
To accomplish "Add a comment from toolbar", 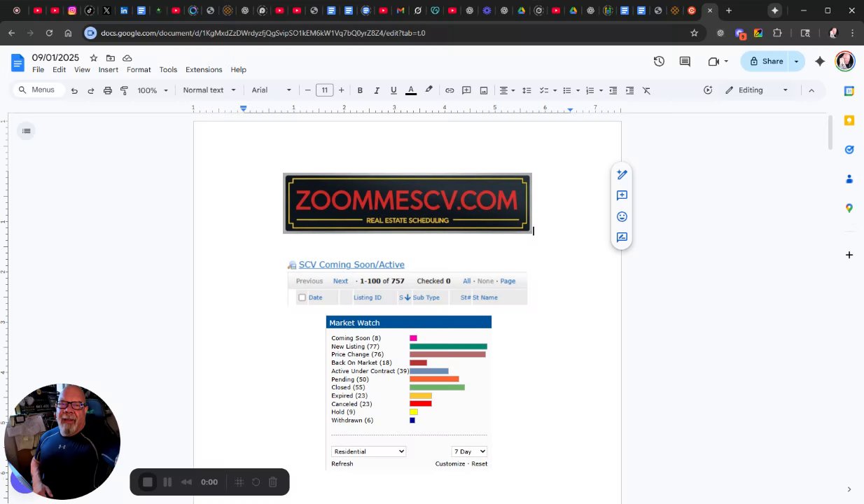I will 466,90.
